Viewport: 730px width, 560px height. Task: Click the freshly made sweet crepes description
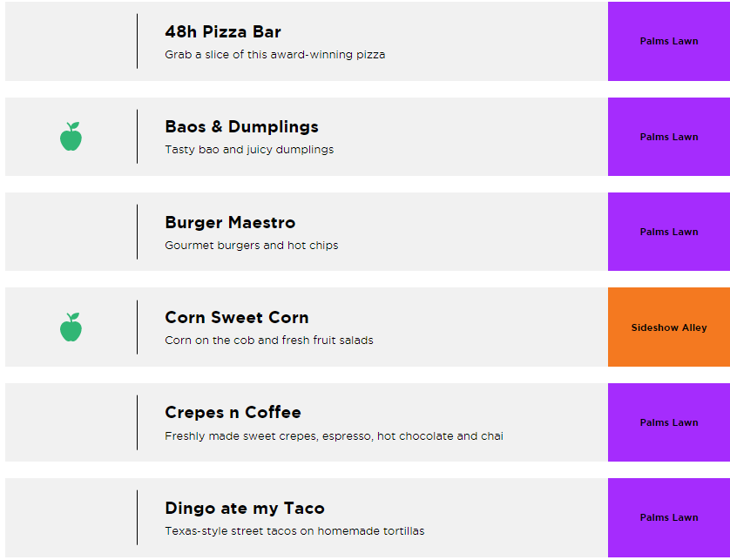(x=334, y=436)
